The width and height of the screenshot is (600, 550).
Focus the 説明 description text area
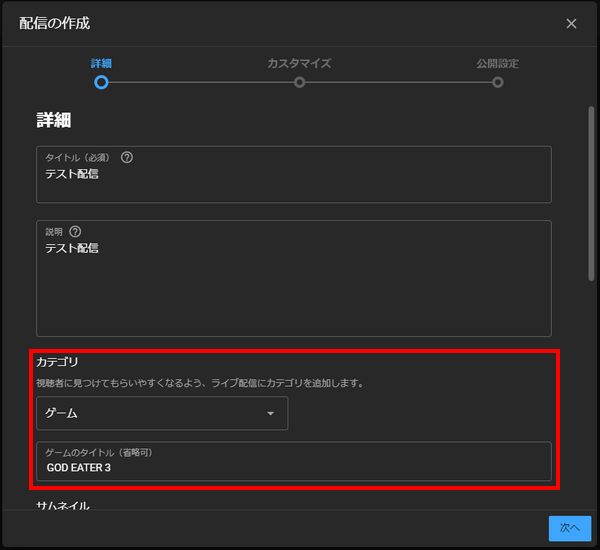click(293, 278)
